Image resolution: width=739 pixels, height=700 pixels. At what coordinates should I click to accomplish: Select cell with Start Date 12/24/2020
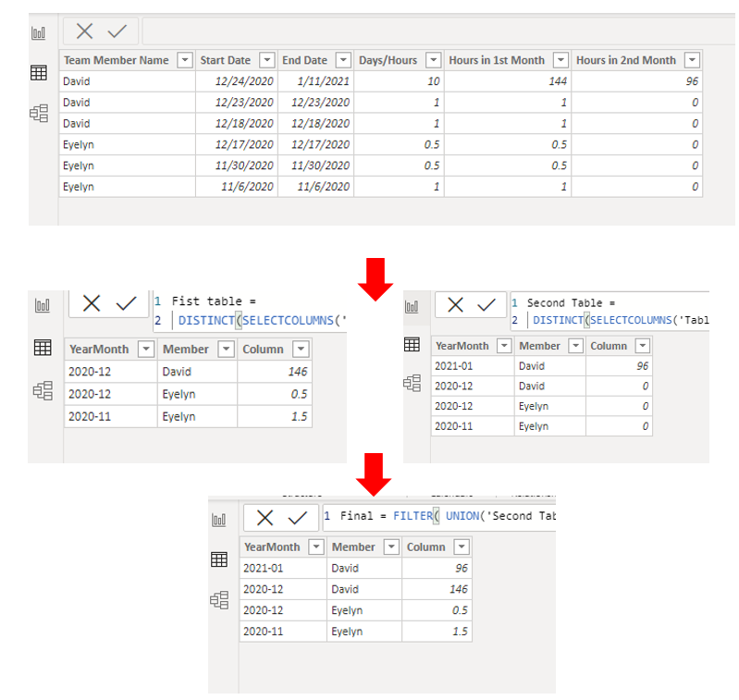point(237,81)
